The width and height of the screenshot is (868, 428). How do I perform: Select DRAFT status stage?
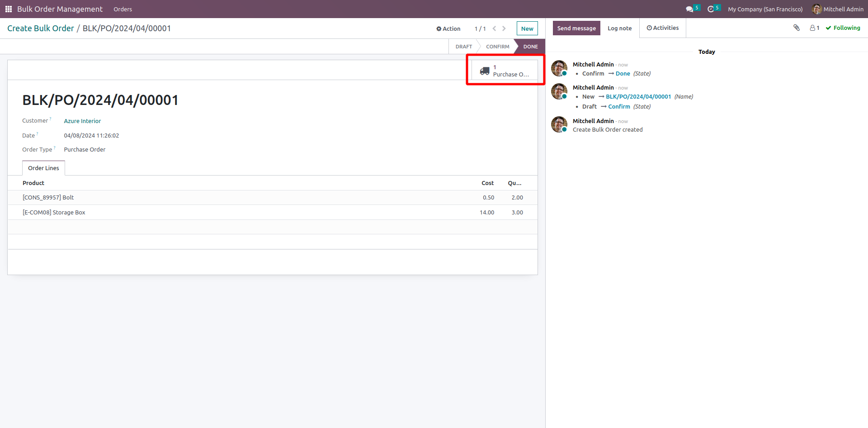tap(463, 47)
